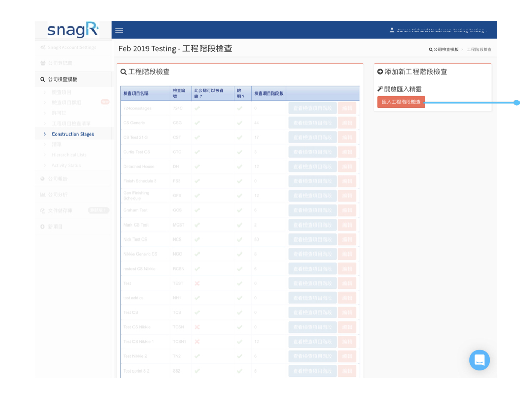
Task: Expand 許可証 chevron in sidebar
Action: pyautogui.click(x=45, y=113)
